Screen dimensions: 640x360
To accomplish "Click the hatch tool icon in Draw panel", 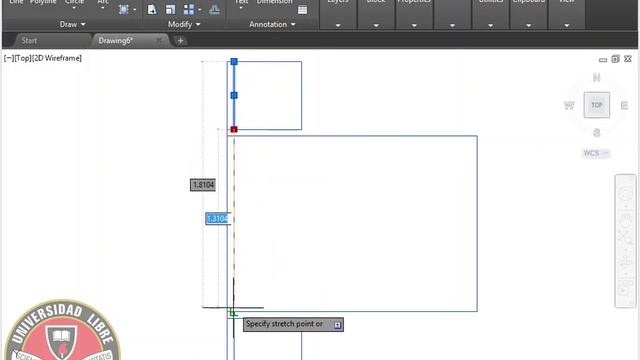I will coord(124,9).
